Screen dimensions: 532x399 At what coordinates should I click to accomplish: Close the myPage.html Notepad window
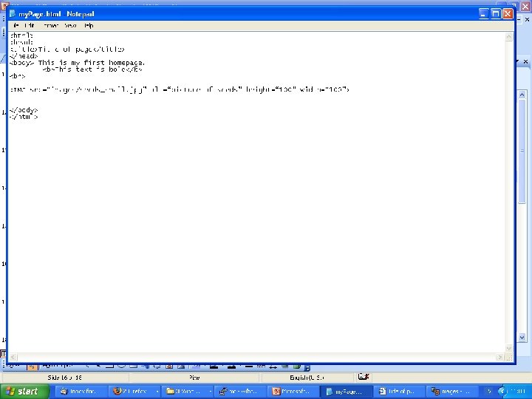click(508, 13)
